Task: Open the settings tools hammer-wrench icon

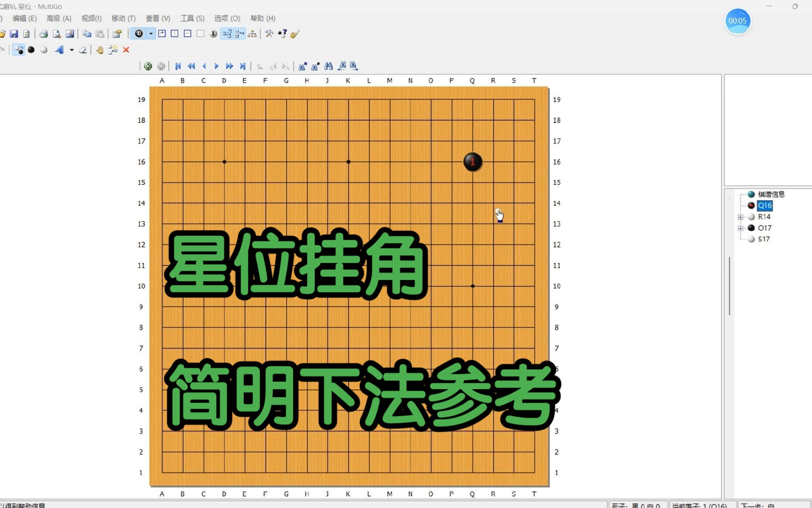Action: coord(269,34)
